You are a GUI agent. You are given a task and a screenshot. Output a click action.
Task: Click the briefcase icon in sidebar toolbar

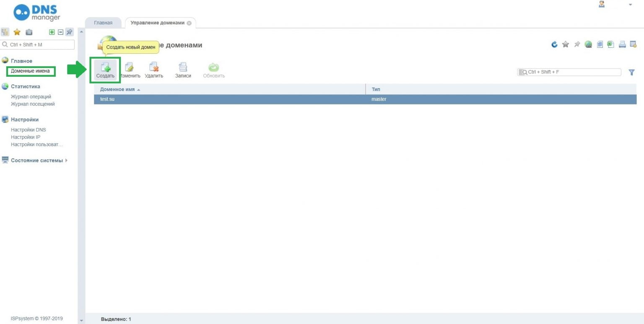tap(29, 32)
